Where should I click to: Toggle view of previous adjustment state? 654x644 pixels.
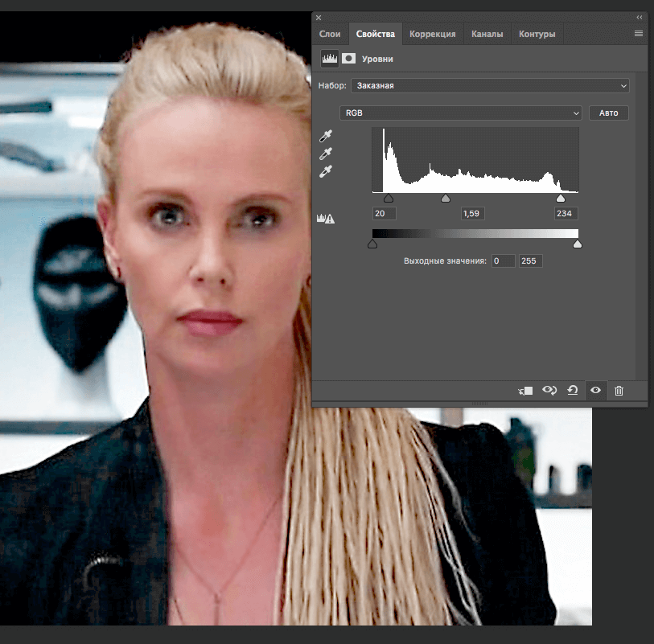coord(549,390)
